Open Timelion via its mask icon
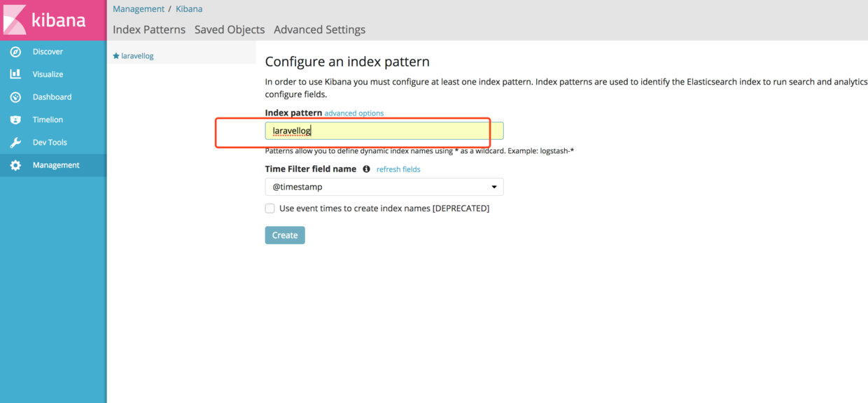 point(15,120)
